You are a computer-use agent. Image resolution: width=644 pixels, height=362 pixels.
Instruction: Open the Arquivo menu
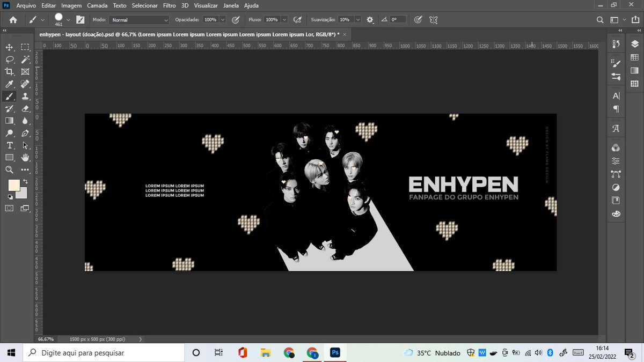tap(25, 6)
